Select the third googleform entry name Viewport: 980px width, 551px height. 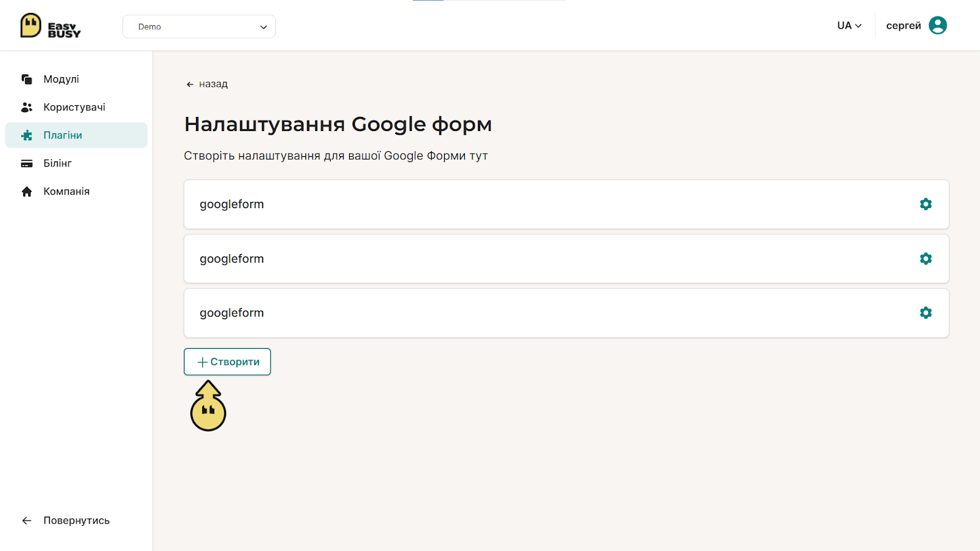[232, 313]
